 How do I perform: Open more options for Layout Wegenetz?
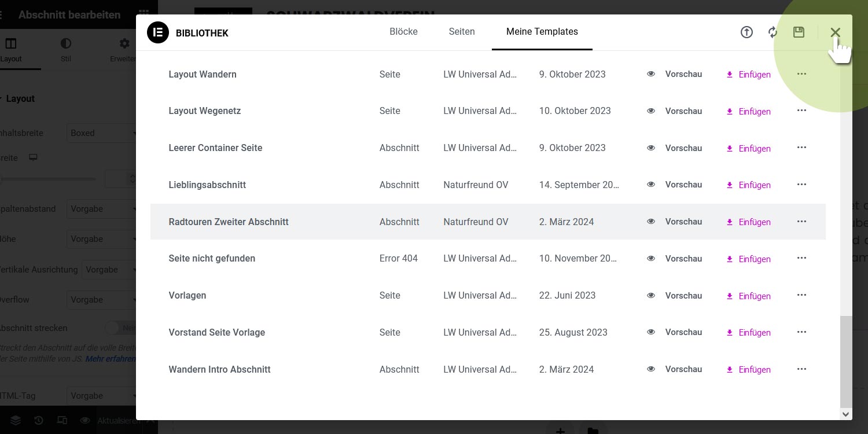801,111
